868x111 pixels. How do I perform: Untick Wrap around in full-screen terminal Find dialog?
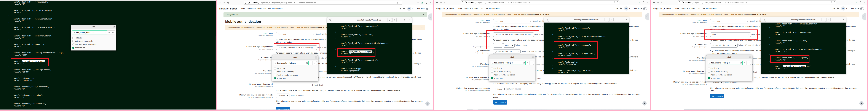click(x=73, y=48)
